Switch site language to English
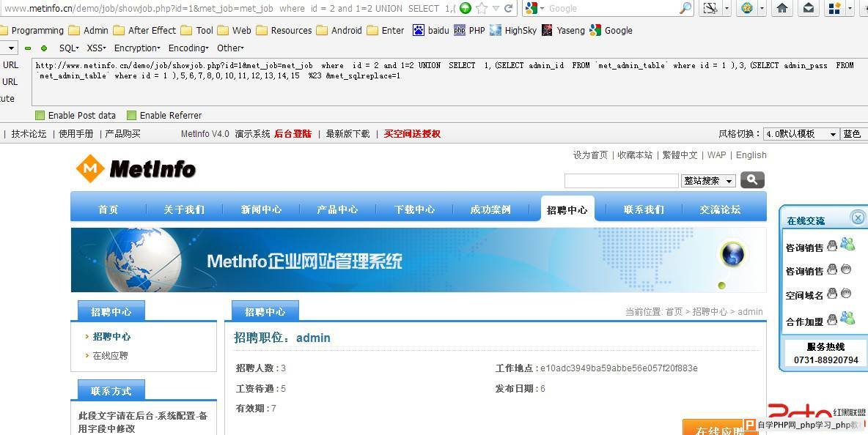Viewport: 868px width, 435px height. 751,155
